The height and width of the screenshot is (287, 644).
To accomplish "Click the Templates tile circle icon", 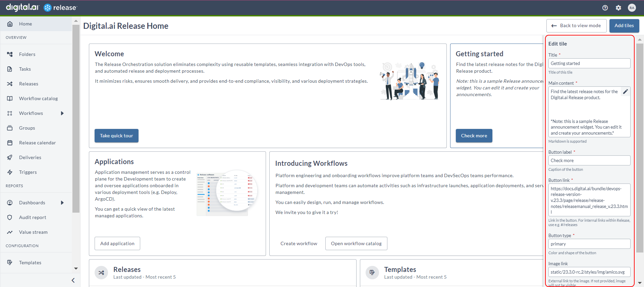I will [x=372, y=273].
